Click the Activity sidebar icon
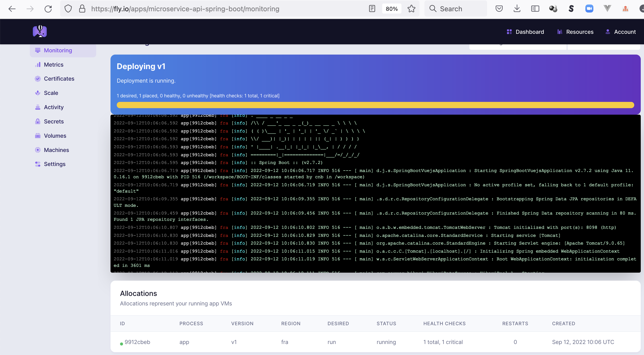This screenshot has height=355, width=644. [x=38, y=107]
